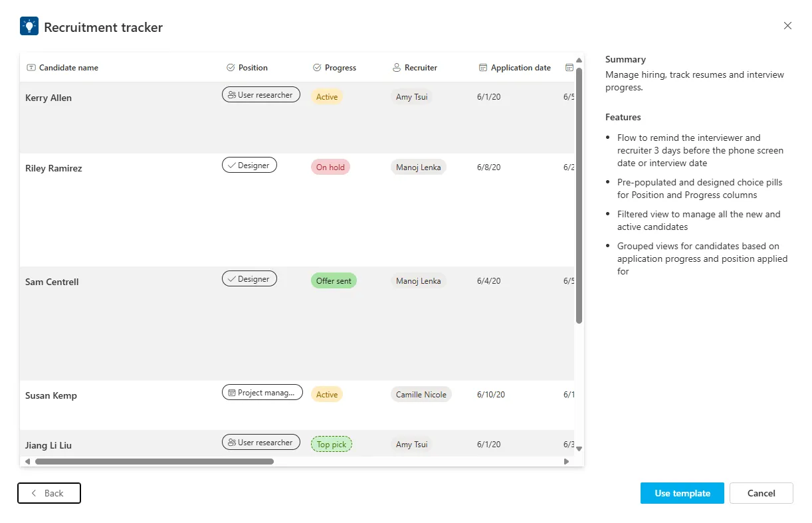Click the calendar icon in Application date header
Screen dimensions: 812x523
482,67
